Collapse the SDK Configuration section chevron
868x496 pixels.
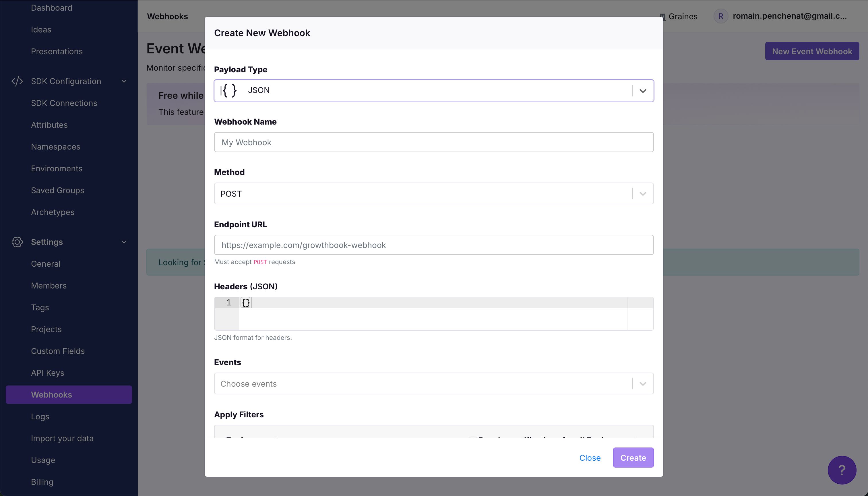pyautogui.click(x=124, y=82)
